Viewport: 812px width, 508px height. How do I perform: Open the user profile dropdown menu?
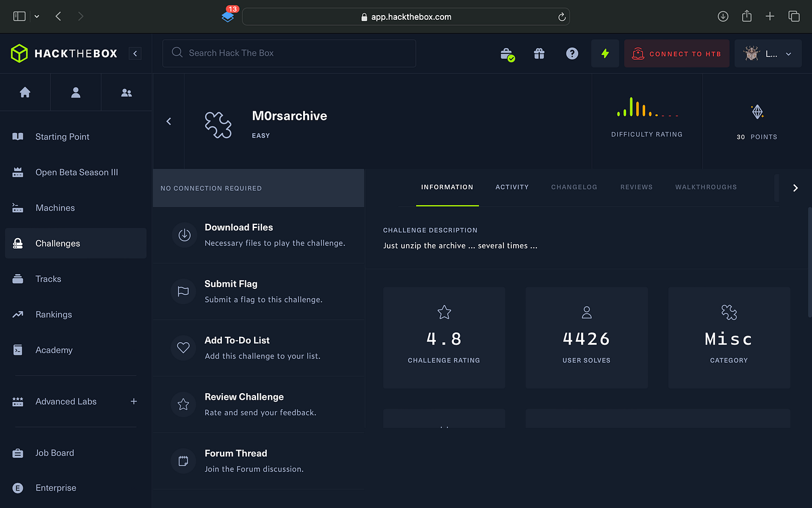768,53
